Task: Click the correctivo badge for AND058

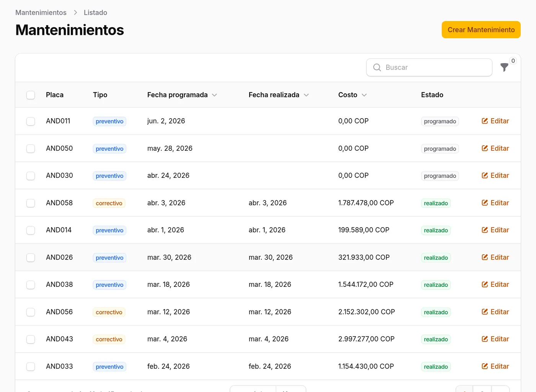Action: (109, 203)
